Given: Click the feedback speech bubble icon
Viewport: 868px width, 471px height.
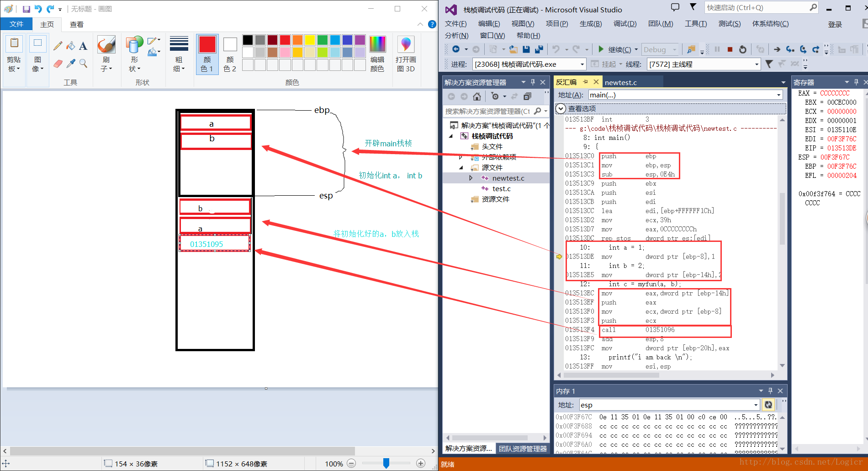Looking at the screenshot, I should click(675, 7).
